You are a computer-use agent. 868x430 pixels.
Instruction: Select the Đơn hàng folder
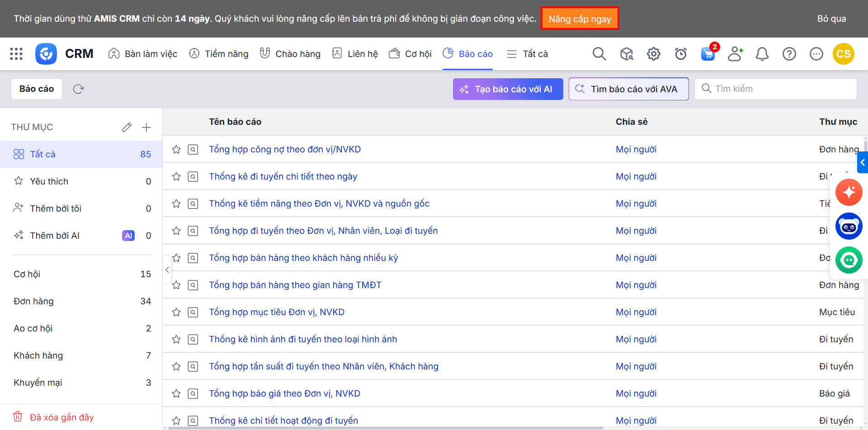(x=34, y=301)
